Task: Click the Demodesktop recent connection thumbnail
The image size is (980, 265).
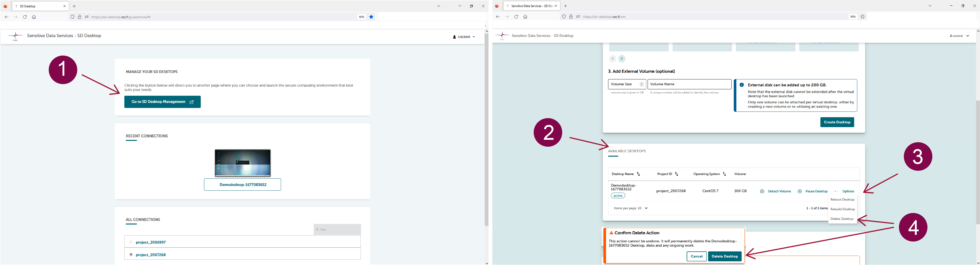Action: click(x=243, y=163)
